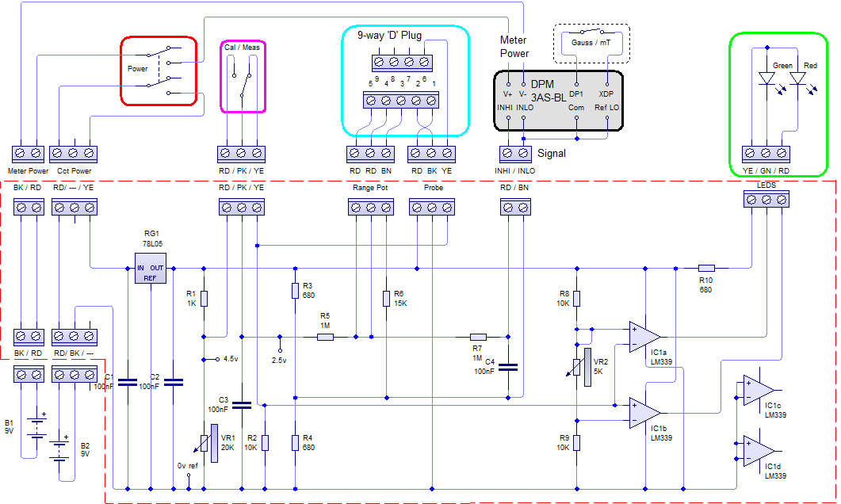
Task: Click the DPM 3AS-BL module block
Action: (x=557, y=98)
